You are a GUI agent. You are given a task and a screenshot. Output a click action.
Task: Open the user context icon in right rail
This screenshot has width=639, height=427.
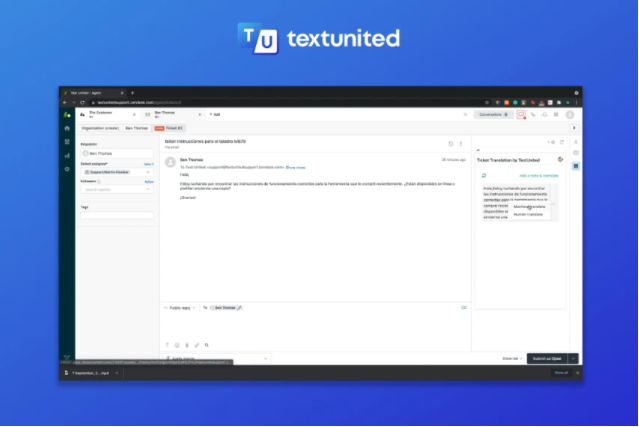pyautogui.click(x=576, y=142)
